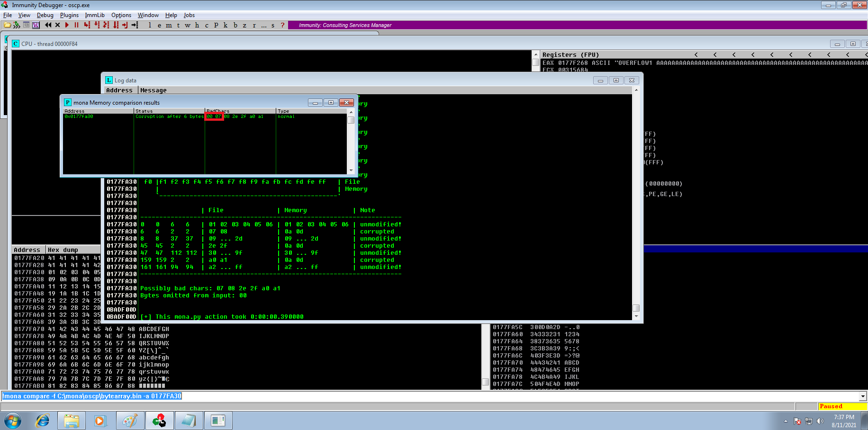Image resolution: width=868 pixels, height=430 pixels.
Task: Open the Debug menu
Action: (45, 15)
